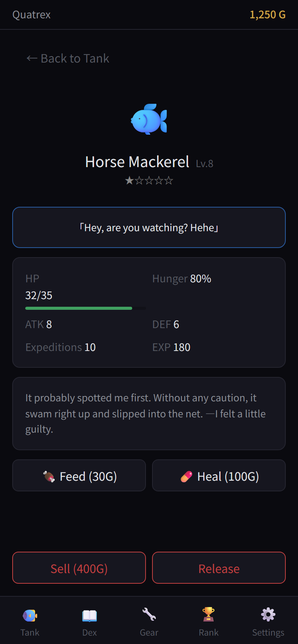The image size is (298, 644).
Task: Release the Horse Mackerel
Action: 219,568
